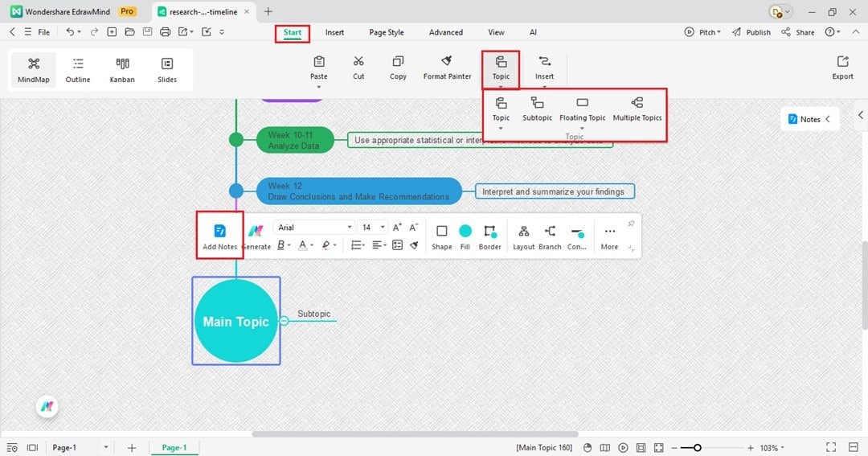Click the Connector (Con...) option
This screenshot has height=456, width=868.
pos(577,237)
